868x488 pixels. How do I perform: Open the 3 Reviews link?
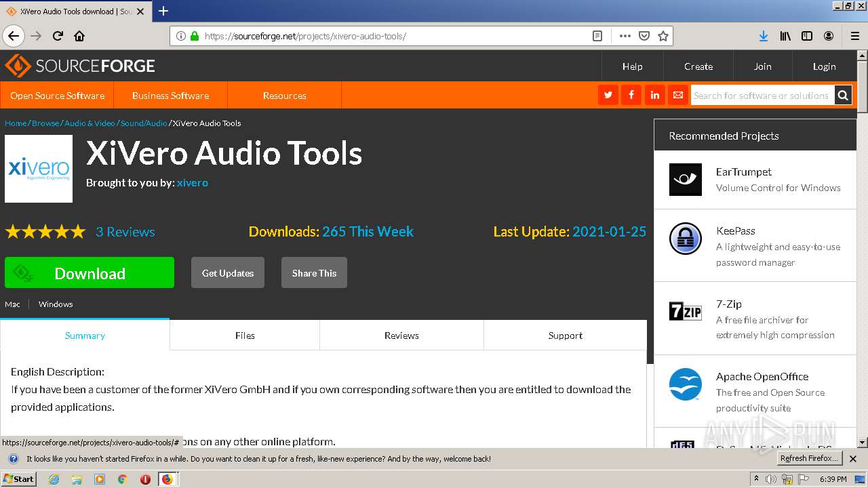[x=125, y=232]
